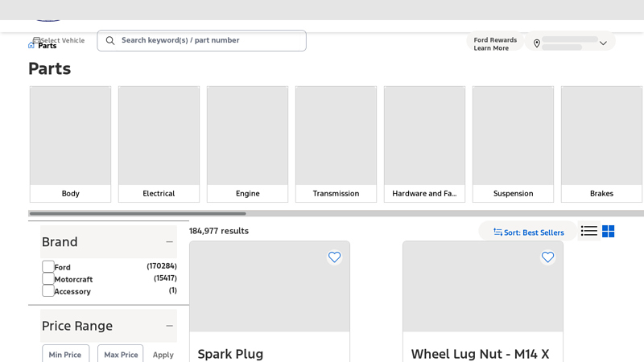Viewport: 644px width, 362px height.
Task: Check the Motorcraft brand filter
Action: [48, 278]
